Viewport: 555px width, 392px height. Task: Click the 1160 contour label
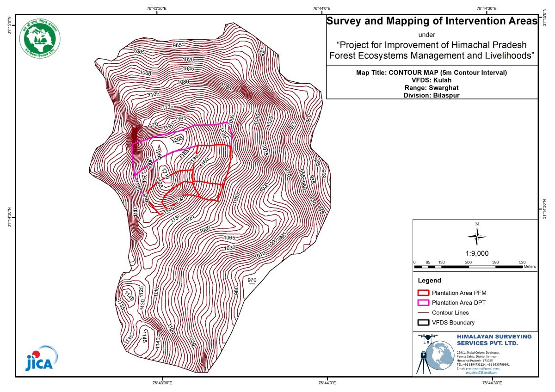205,161
